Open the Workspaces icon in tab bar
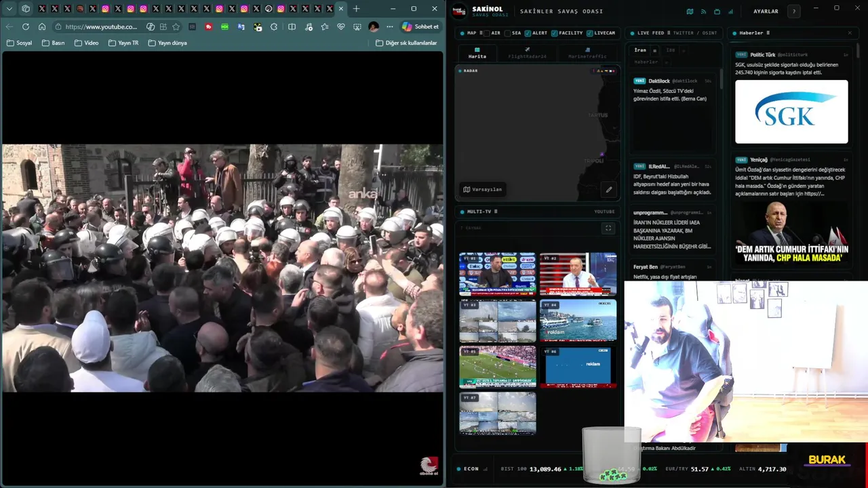This screenshot has width=868, height=488. point(26,9)
